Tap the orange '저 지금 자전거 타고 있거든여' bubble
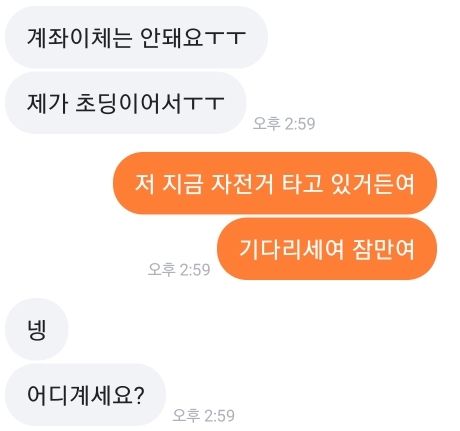The width and height of the screenshot is (460, 431). click(x=275, y=183)
